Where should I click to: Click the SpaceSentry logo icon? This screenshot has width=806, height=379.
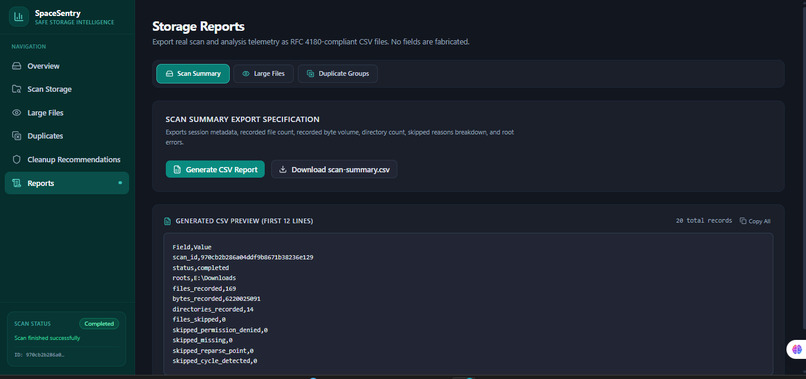click(x=19, y=16)
